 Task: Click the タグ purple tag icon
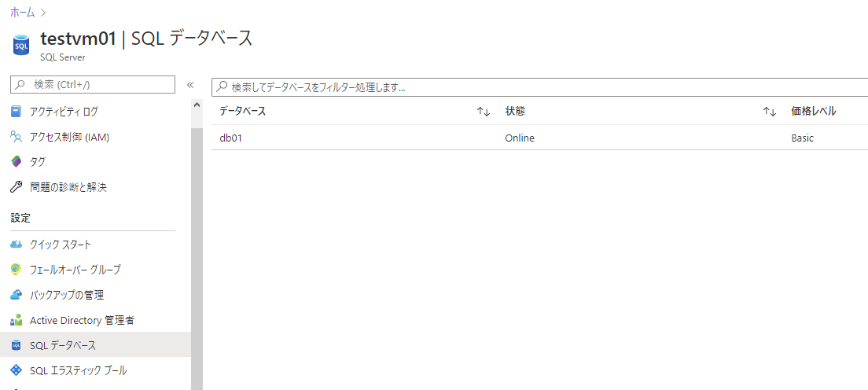coord(16,162)
